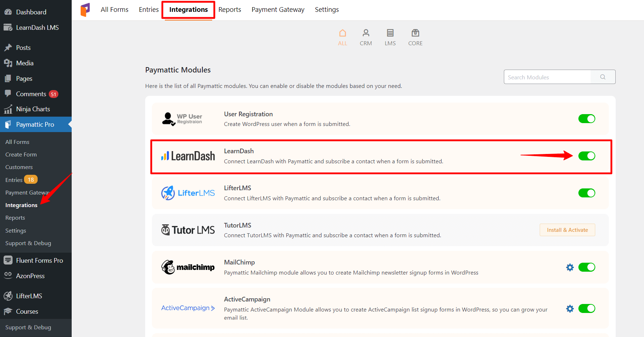Image resolution: width=644 pixels, height=337 pixels.
Task: Click the Fluent Forms Pro icon
Action: click(x=8, y=260)
